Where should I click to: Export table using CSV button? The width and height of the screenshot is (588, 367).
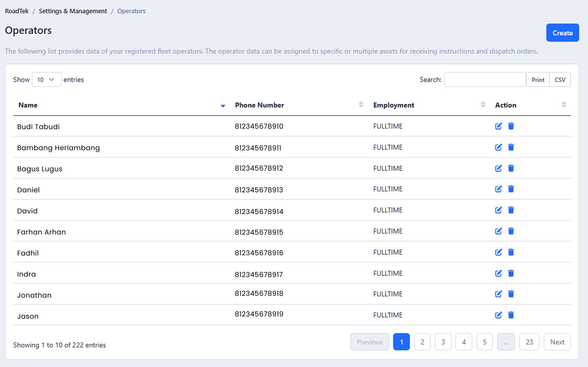point(560,80)
